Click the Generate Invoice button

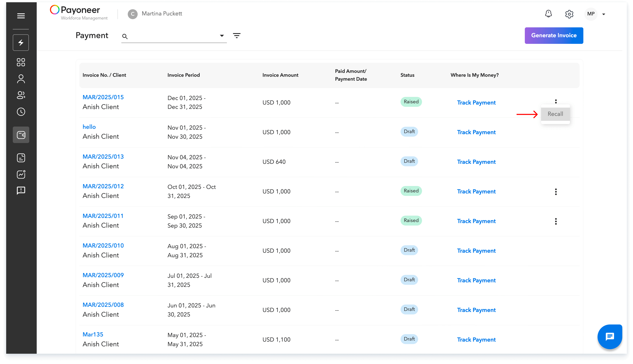point(554,35)
